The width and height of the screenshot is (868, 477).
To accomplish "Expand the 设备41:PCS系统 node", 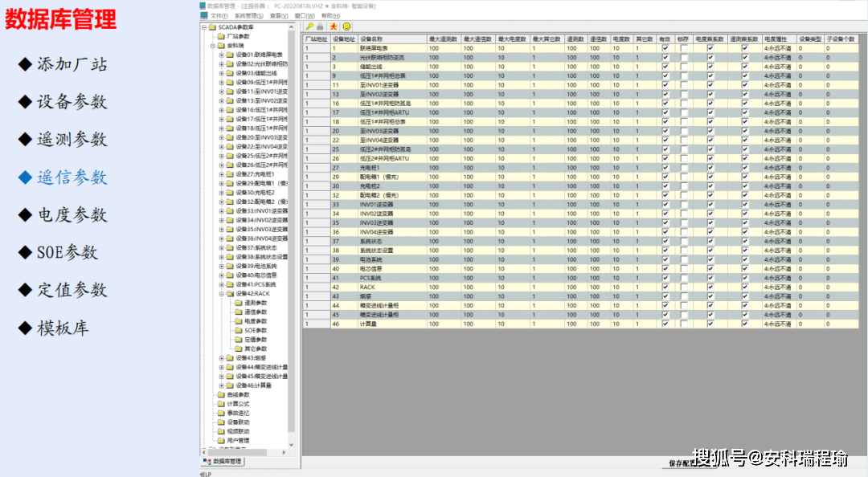I will [x=222, y=284].
